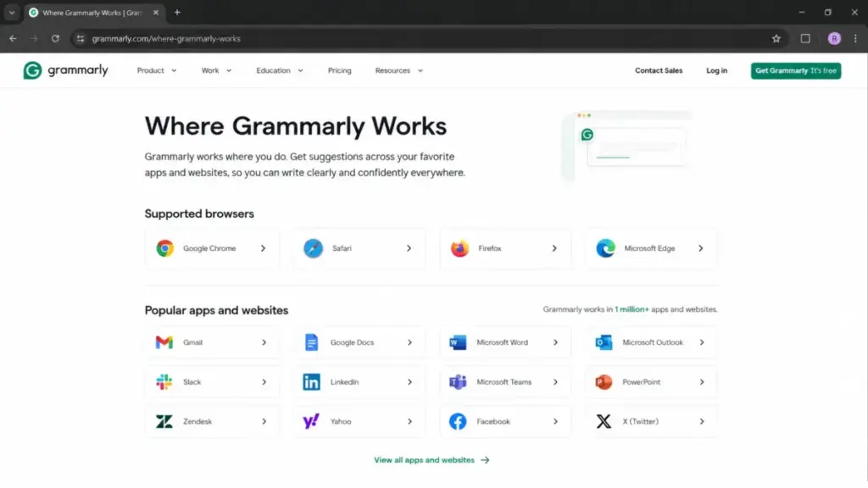This screenshot has height=488, width=868.
Task: Click the Log in link
Action: (x=716, y=71)
